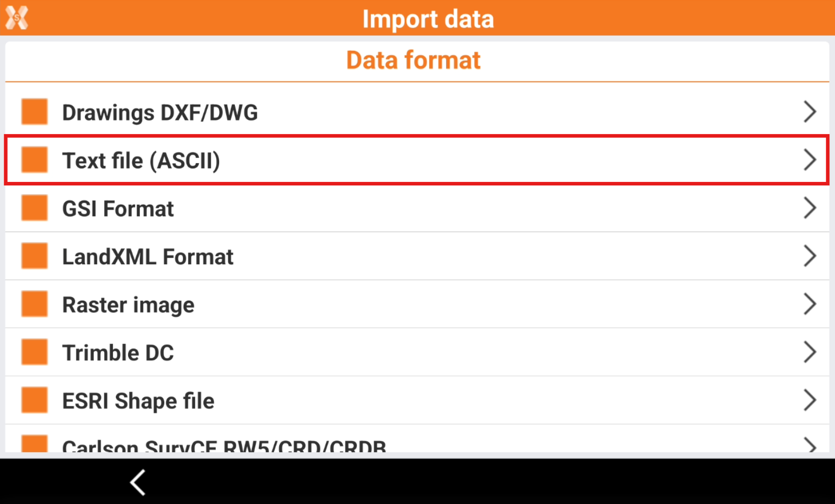Click orange square icon beside GSI Format

(35, 208)
